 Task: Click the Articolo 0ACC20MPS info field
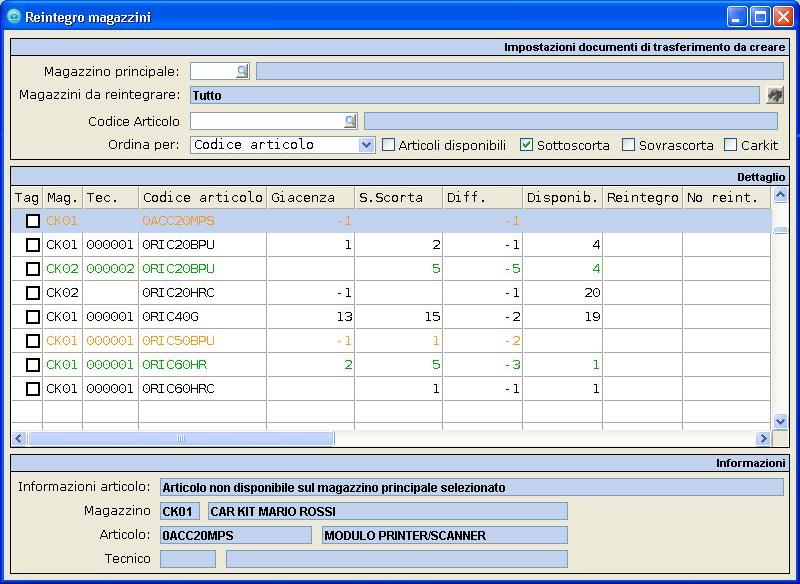(x=236, y=536)
